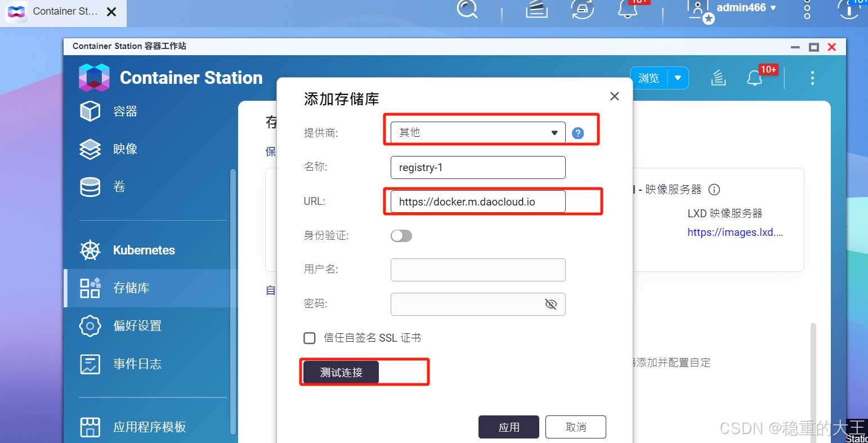Check 信任自签名 SSL 证书 checkbox
The image size is (868, 443).
click(310, 338)
